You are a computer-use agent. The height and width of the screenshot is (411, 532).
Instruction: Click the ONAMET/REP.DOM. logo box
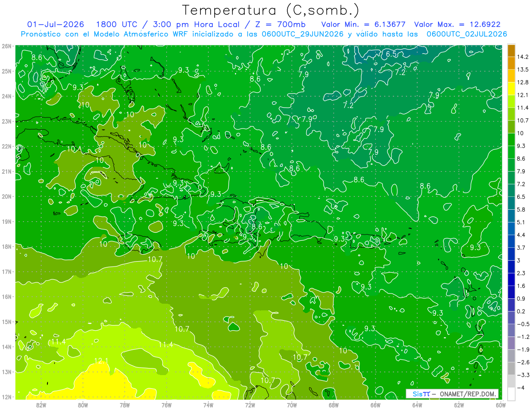coord(452,394)
